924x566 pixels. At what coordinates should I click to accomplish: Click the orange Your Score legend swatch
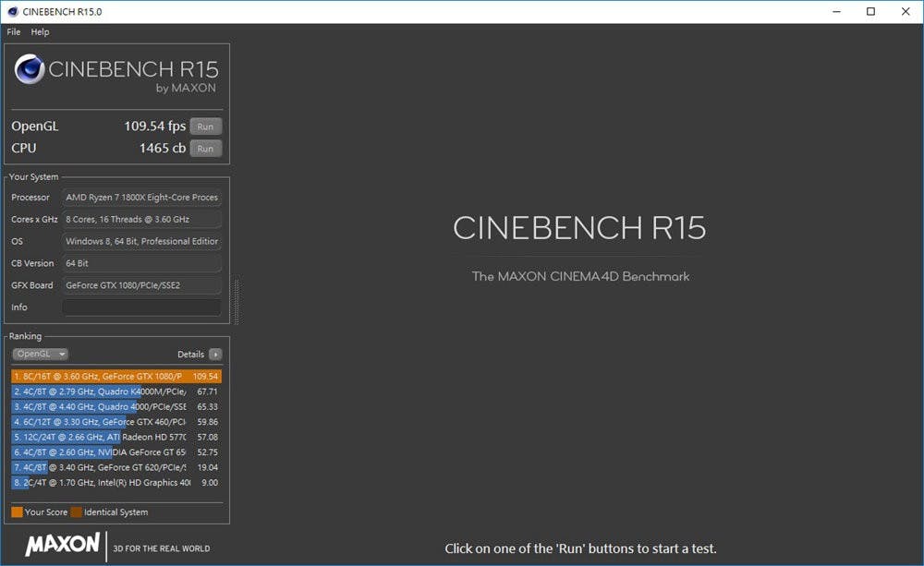click(x=17, y=512)
